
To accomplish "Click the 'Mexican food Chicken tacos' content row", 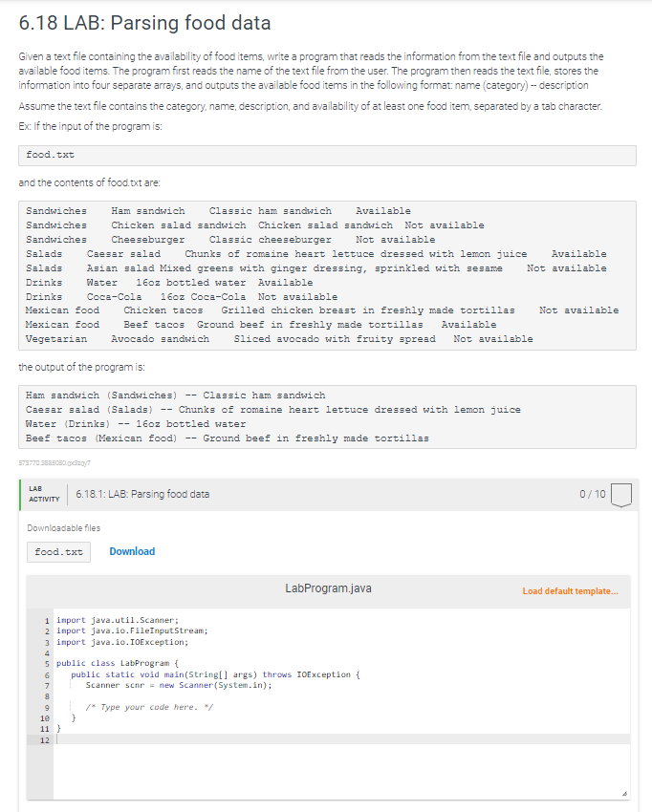I will click(x=322, y=310).
